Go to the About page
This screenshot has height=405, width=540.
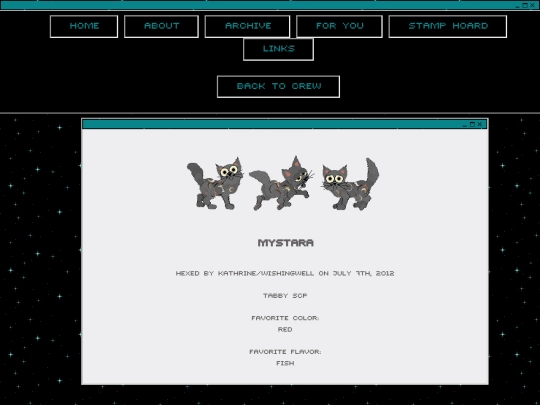pyautogui.click(x=161, y=27)
